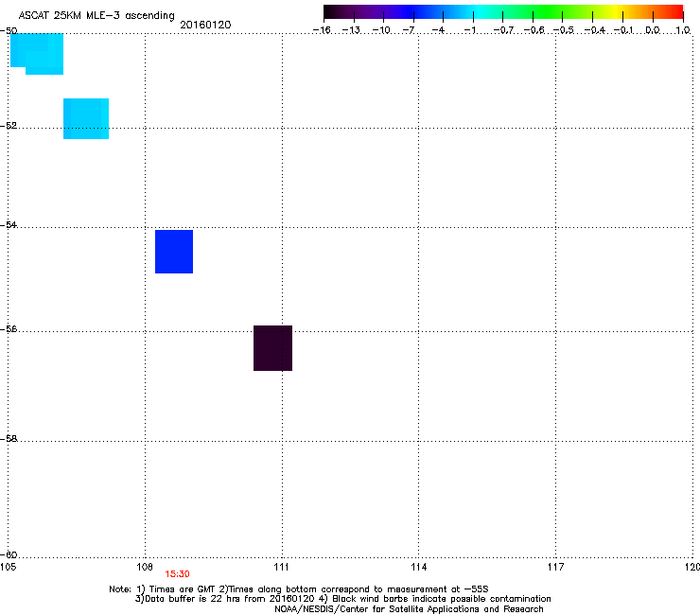Click the latitude axis label '-58'
700x615 pixels.
tap(9, 439)
